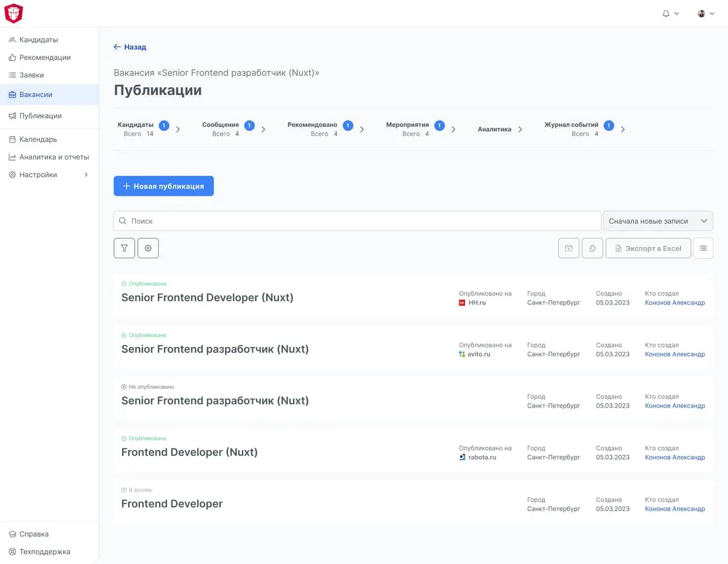Click inside the Поиск search field
The height and width of the screenshot is (564, 728).
357,221
